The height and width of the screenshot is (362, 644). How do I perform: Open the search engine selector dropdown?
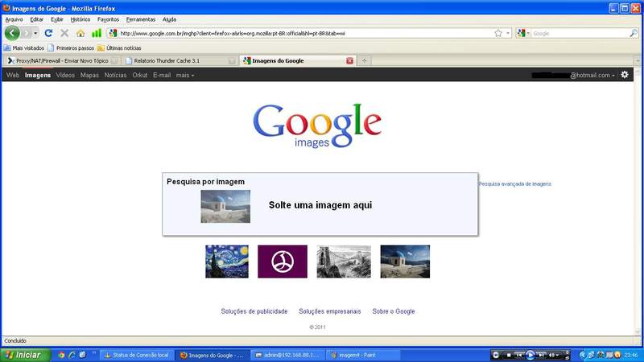524,33
